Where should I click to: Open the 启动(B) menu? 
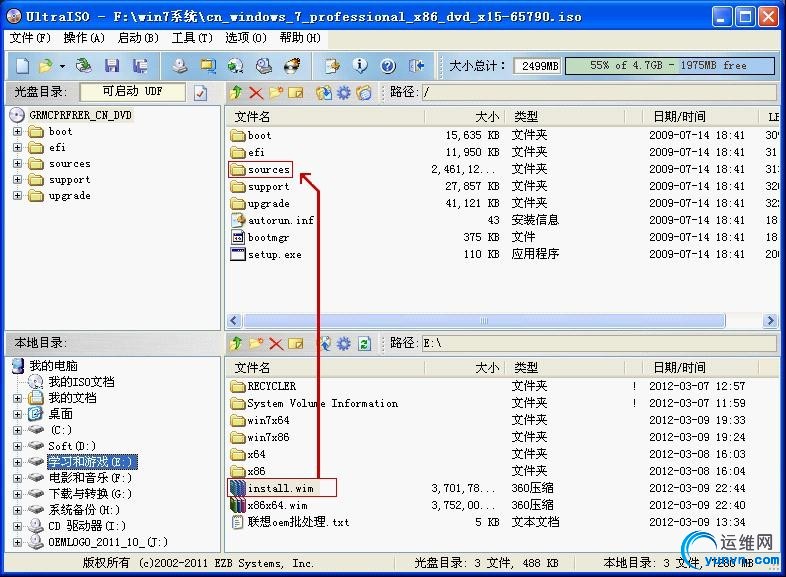(x=138, y=38)
